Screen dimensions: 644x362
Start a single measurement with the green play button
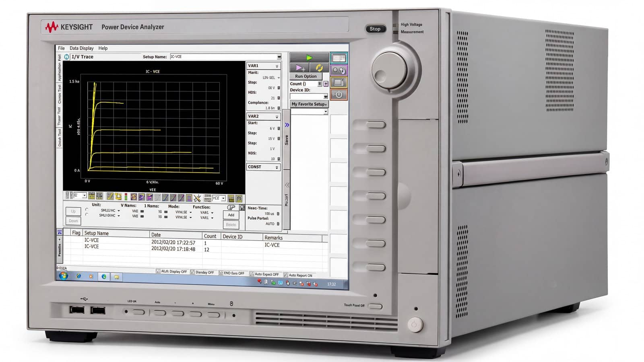point(309,58)
